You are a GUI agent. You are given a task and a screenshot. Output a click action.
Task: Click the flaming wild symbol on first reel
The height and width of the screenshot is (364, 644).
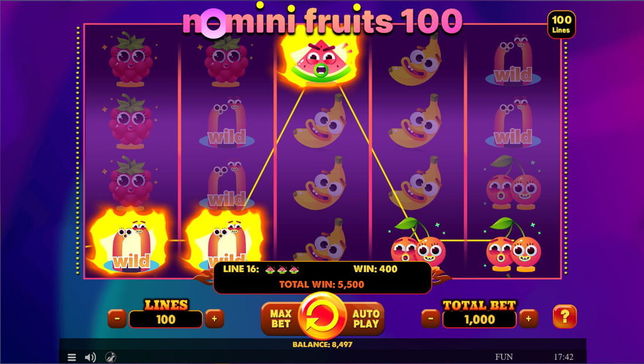point(130,243)
